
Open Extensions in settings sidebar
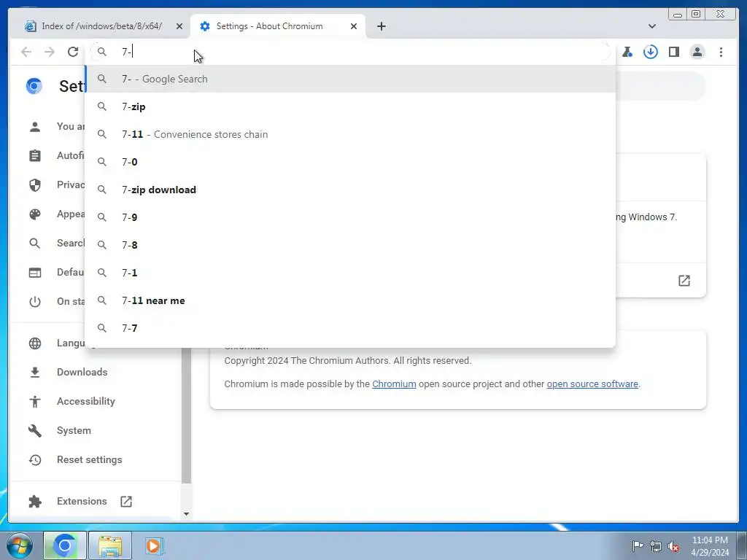[82, 501]
